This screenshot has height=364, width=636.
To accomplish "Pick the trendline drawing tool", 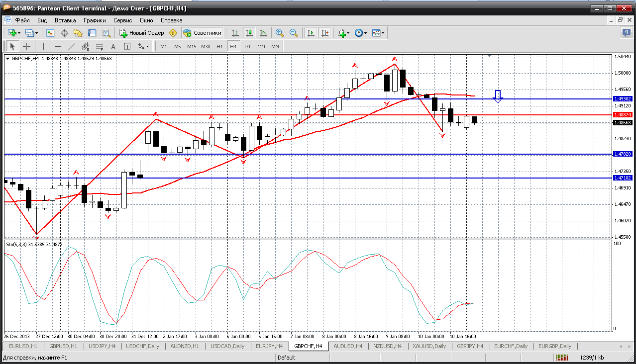I will coord(71,46).
